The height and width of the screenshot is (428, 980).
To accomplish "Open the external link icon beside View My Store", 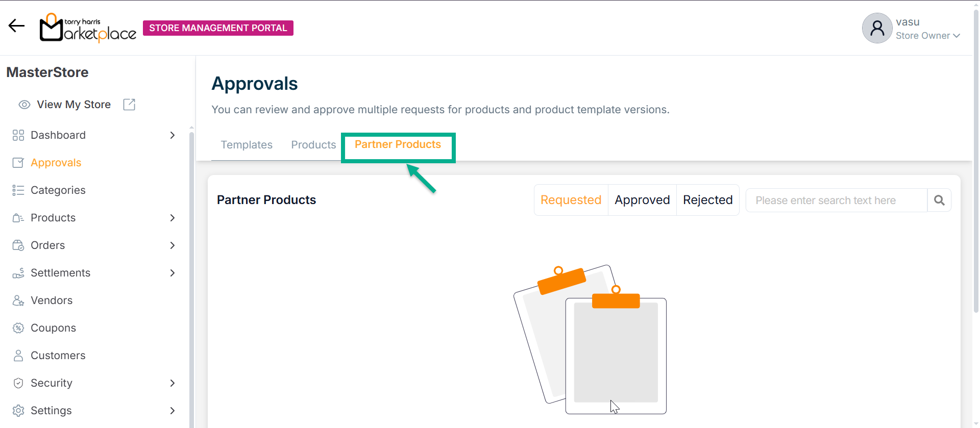I will (129, 105).
